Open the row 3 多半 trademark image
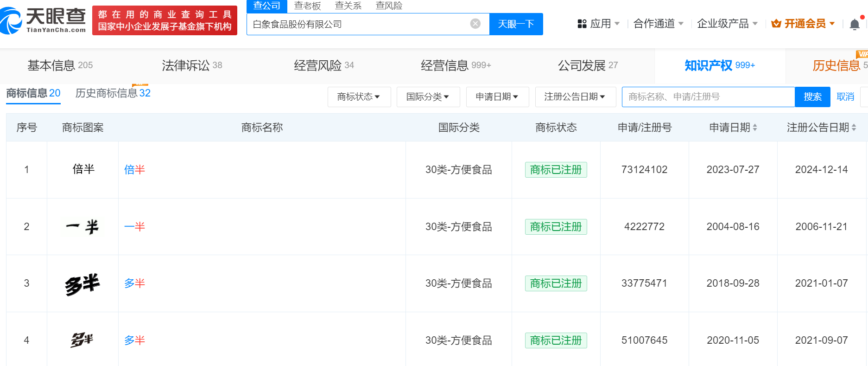868x366 pixels. tap(82, 284)
